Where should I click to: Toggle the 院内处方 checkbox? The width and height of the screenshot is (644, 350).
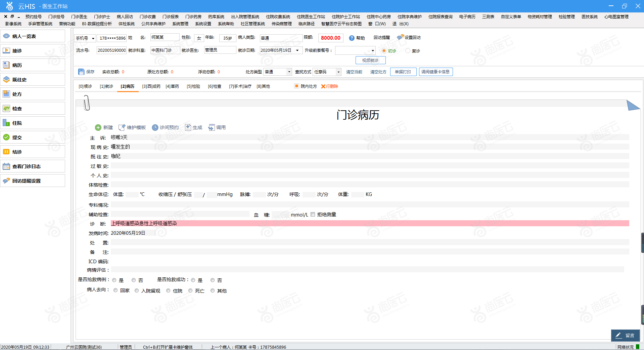(296, 86)
